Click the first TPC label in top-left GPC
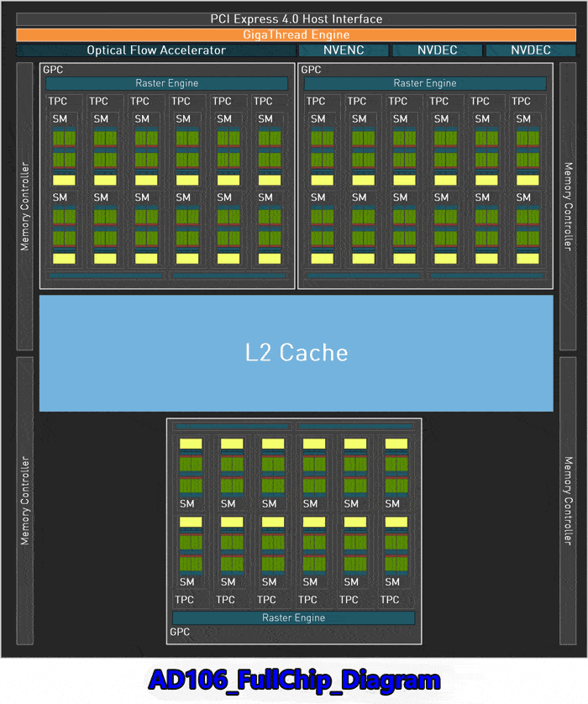 pos(57,102)
